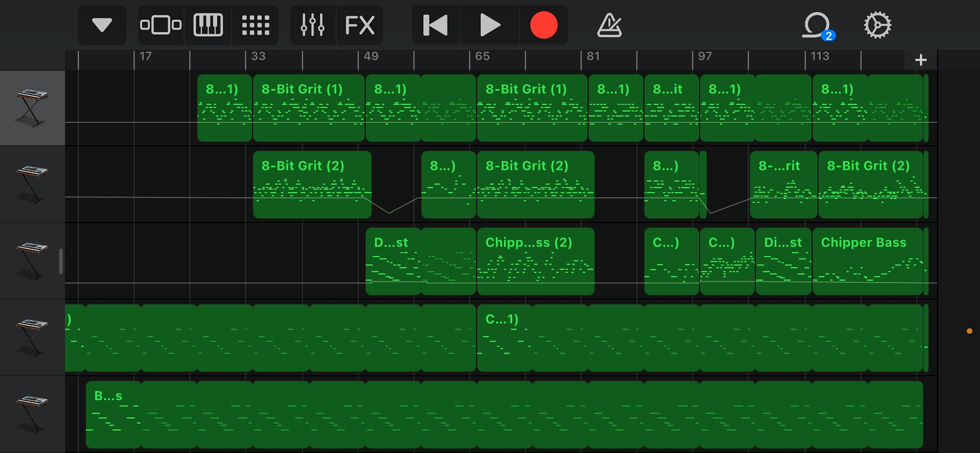Select the last 8-Bit Grit (2) region

pyautogui.click(x=871, y=184)
